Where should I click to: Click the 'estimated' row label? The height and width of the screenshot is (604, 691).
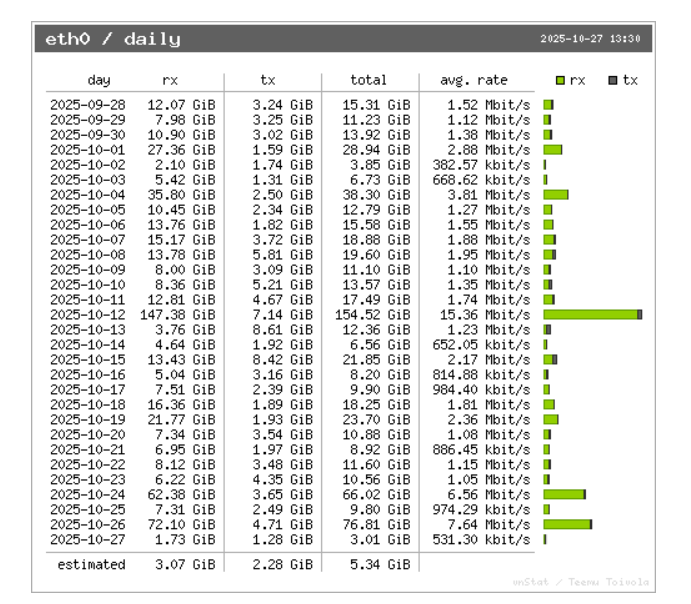click(x=91, y=564)
